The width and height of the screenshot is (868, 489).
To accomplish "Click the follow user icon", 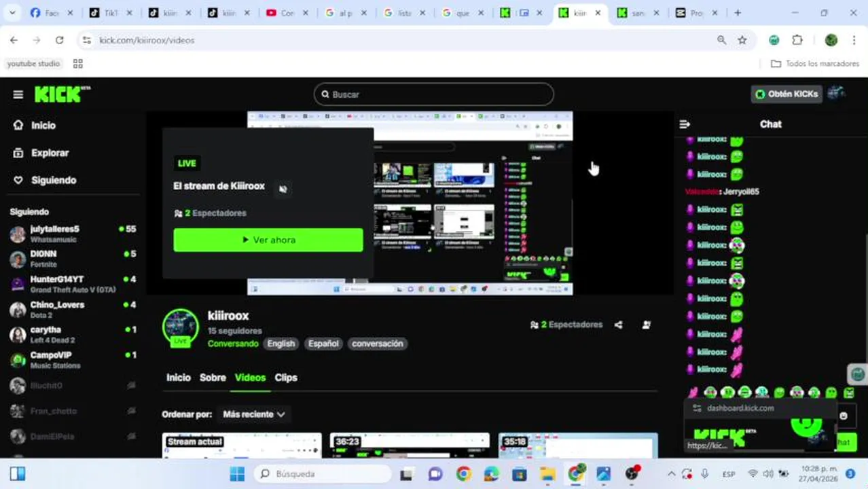I will pos(646,325).
